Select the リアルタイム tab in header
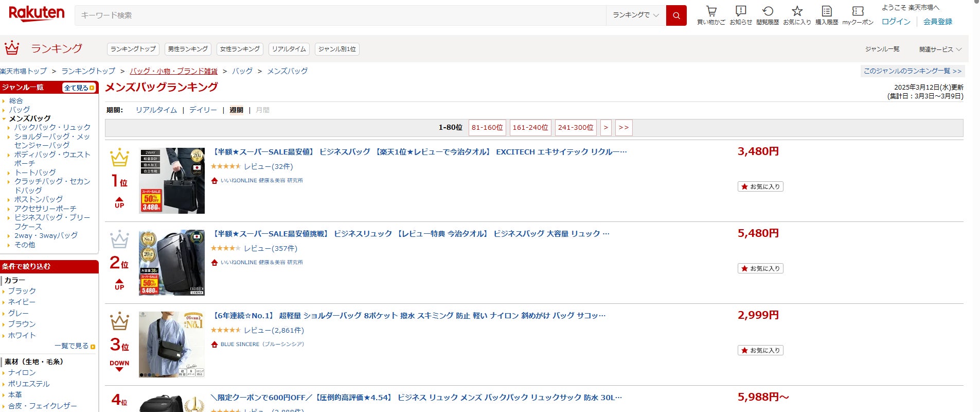 (x=289, y=49)
